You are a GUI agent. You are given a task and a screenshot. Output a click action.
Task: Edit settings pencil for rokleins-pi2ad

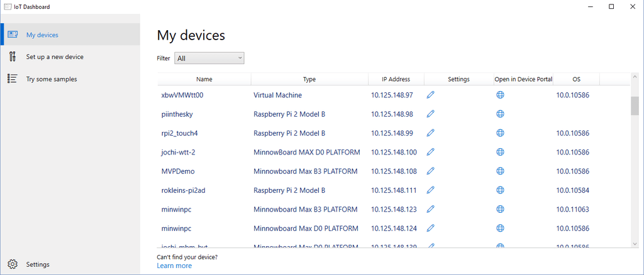(x=430, y=190)
